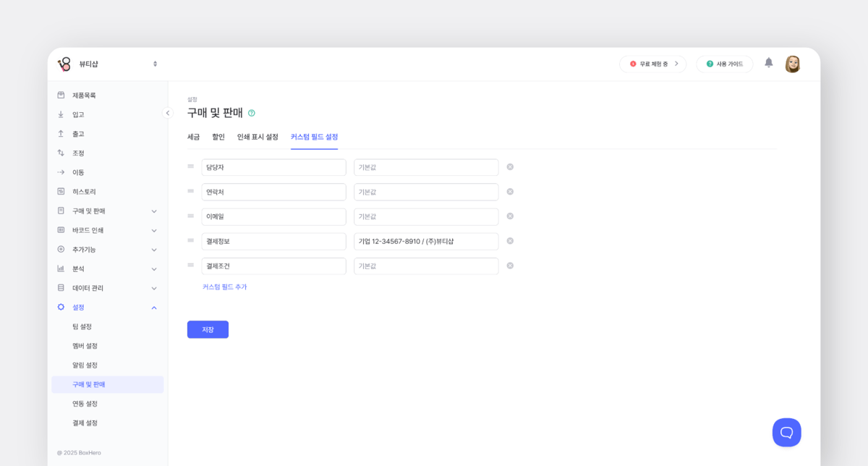The height and width of the screenshot is (466, 868).
Task: Click the 커스텀 필드 추가 link
Action: [225, 287]
